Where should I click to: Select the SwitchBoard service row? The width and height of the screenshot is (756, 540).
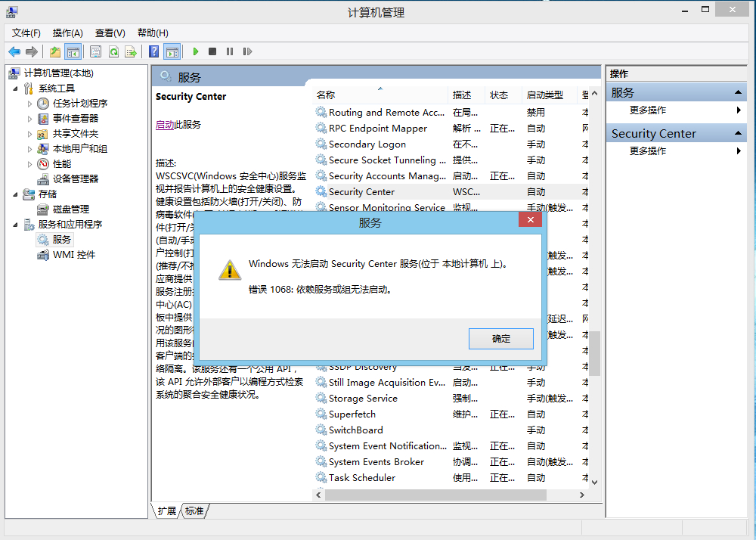451,430
